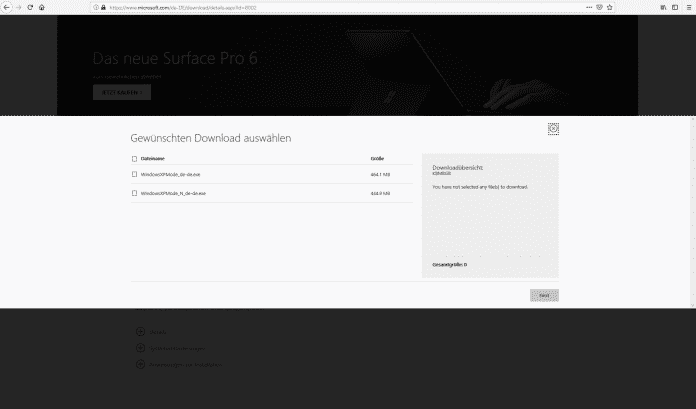Viewport: 696px width, 409px height.
Task: Check the WindowsXPMode_de-de.exe checkbox
Action: (135, 174)
